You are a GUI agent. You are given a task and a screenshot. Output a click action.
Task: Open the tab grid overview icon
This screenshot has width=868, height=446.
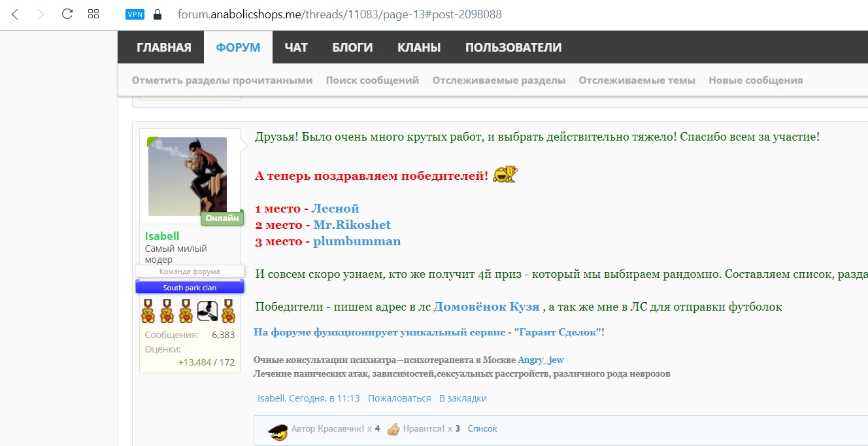93,14
